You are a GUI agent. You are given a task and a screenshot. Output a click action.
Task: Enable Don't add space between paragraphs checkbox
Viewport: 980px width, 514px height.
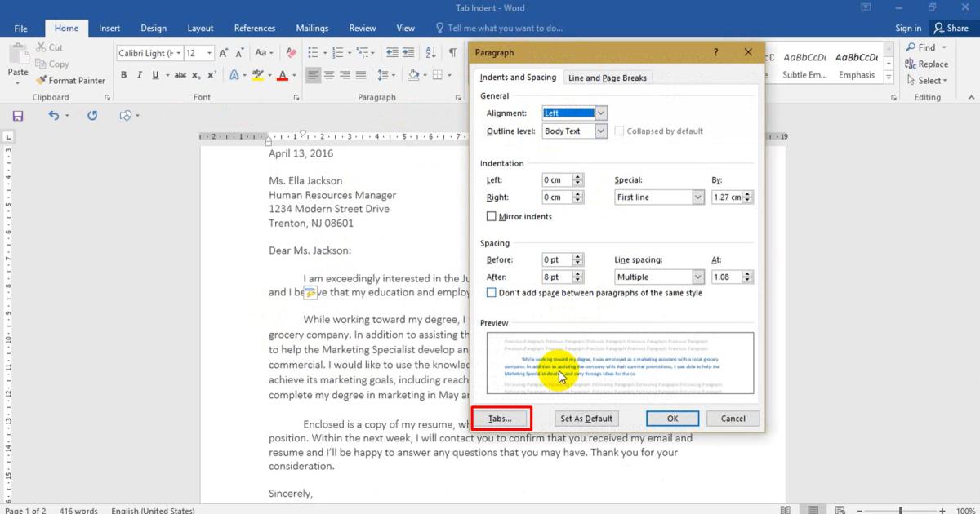coord(492,293)
